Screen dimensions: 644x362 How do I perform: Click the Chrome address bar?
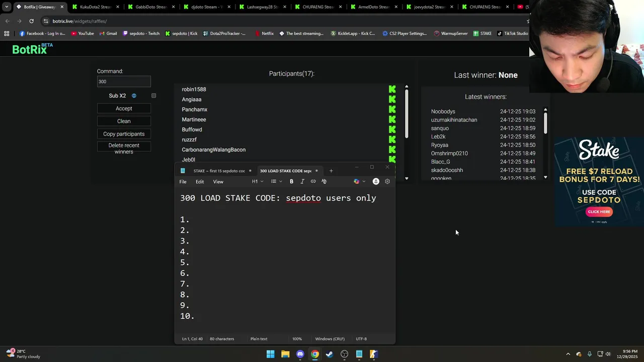click(x=282, y=21)
